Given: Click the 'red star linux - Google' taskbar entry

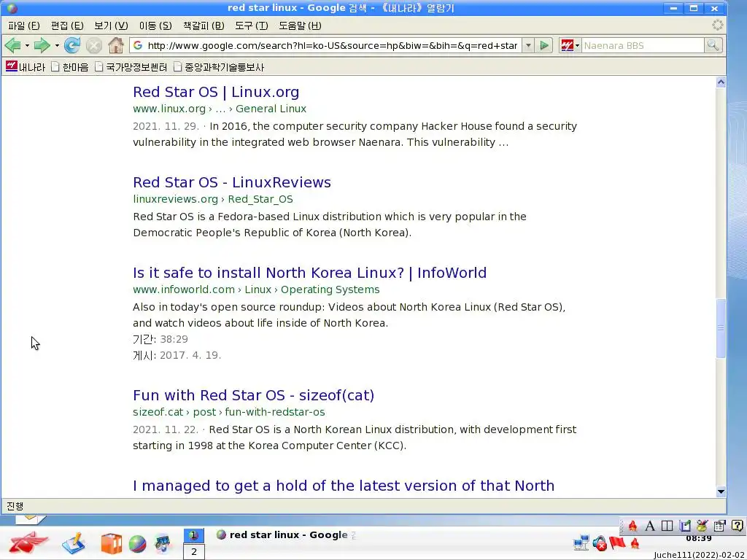Looking at the screenshot, I should [x=286, y=534].
